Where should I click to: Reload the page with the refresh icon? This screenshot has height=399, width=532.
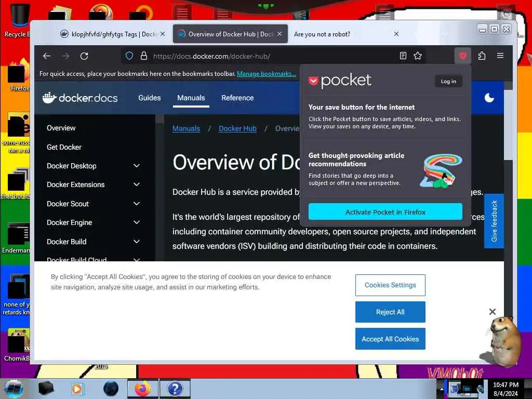[84, 56]
